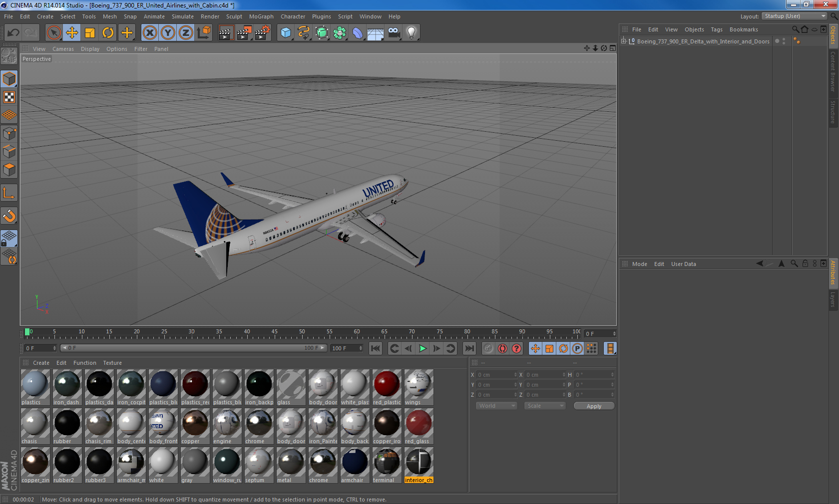Open the Character menu

click(293, 16)
